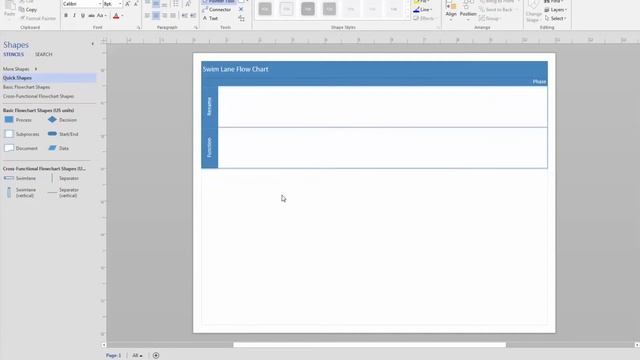
Task: Switch to the SEARCH tab
Action: coord(43,54)
